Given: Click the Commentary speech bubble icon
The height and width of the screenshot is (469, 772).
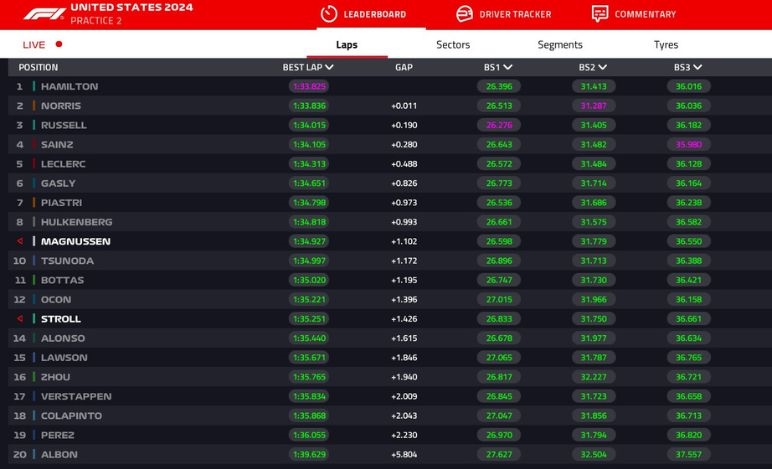Looking at the screenshot, I should click(599, 14).
